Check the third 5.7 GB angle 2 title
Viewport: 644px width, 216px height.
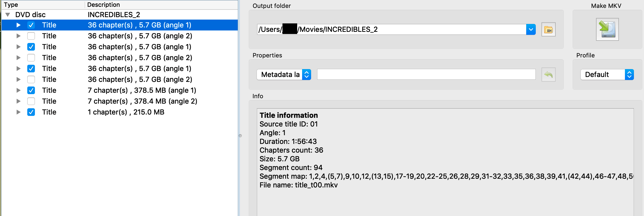tap(31, 79)
